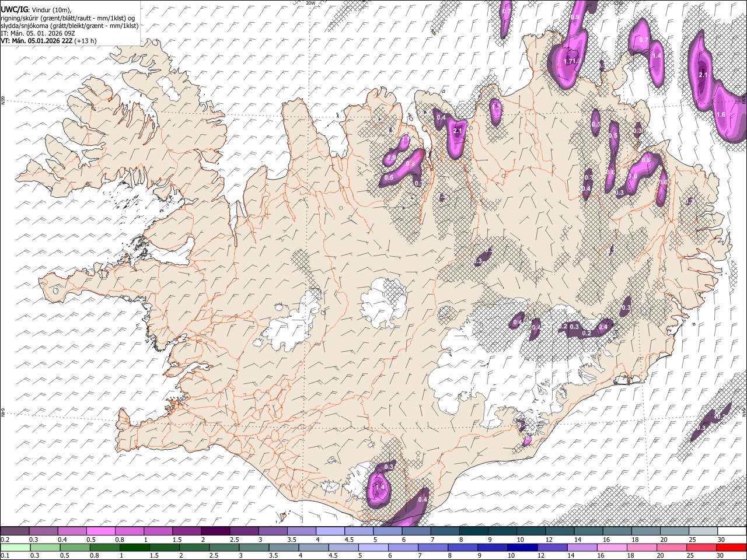Click the dark mauve 0.2 swatch in the upper legend row
Viewport: 747px width, 560px height.
pos(15,531)
